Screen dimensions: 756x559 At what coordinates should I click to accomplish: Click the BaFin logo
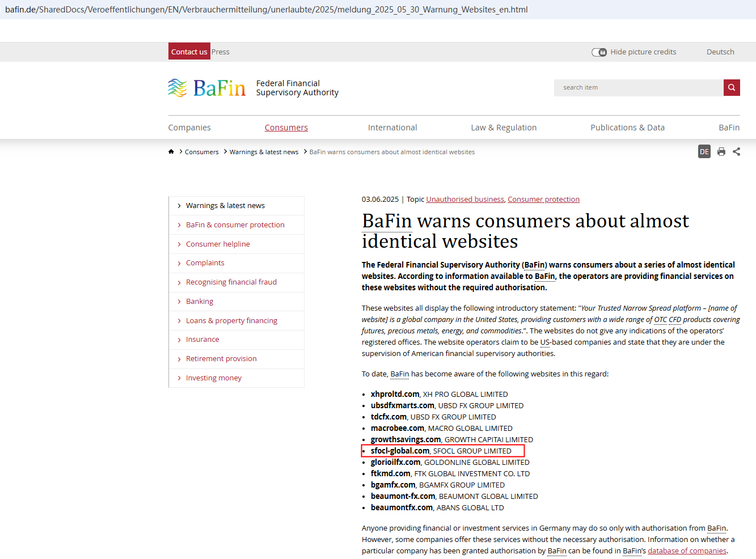pyautogui.click(x=207, y=88)
